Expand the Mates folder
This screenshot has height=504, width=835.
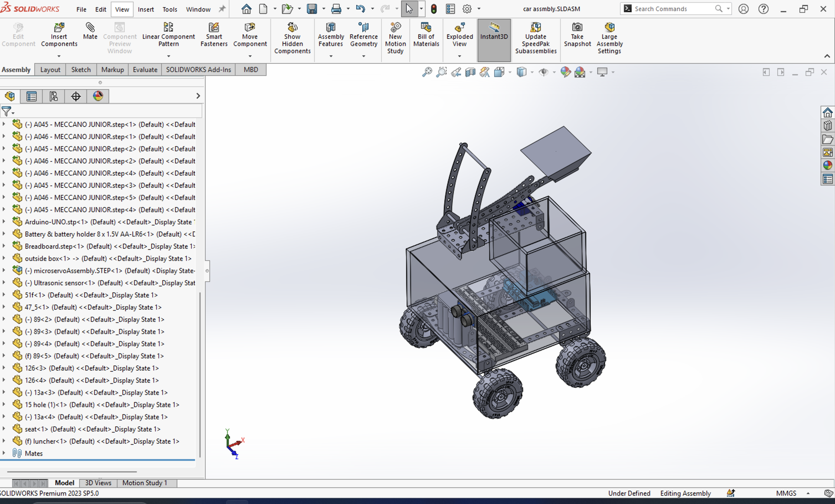pos(4,453)
